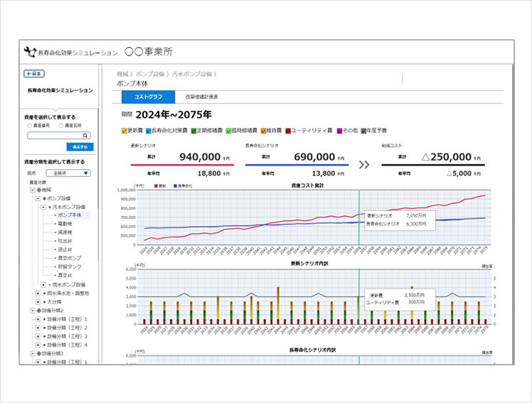Click the red 更新 legend swatch in cost chart
Screen dimensions: 532x403
156,186
